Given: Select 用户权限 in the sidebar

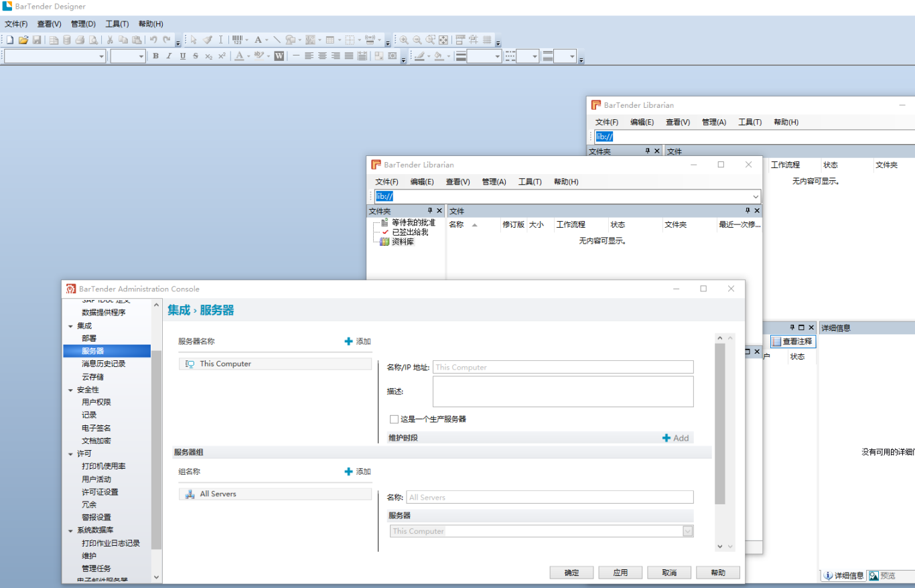Looking at the screenshot, I should tap(96, 402).
